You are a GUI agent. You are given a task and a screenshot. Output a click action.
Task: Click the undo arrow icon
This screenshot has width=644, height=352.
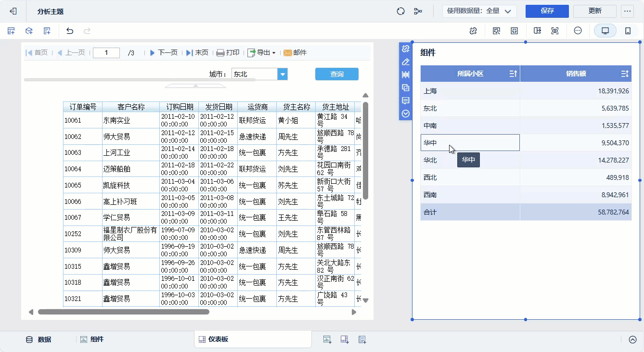[69, 30]
